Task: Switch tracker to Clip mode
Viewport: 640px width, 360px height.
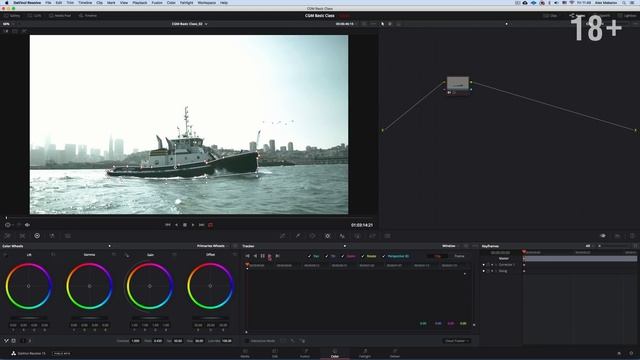Action: click(x=438, y=256)
